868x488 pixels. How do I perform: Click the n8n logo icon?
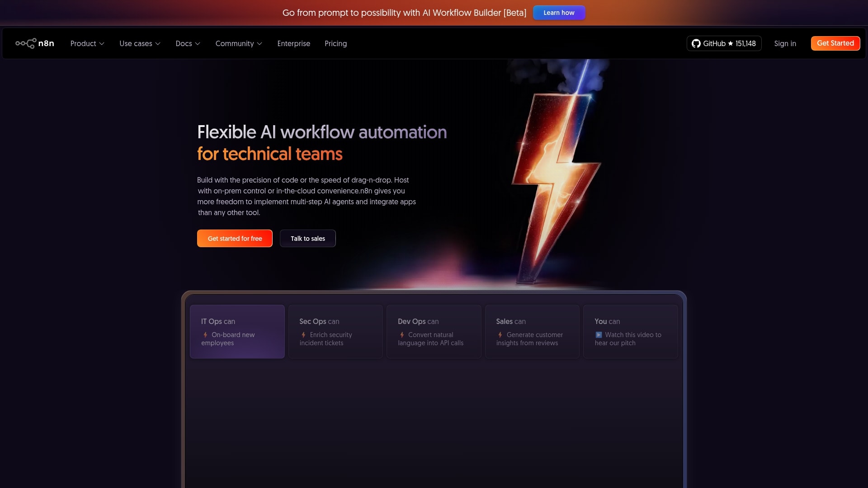click(26, 43)
